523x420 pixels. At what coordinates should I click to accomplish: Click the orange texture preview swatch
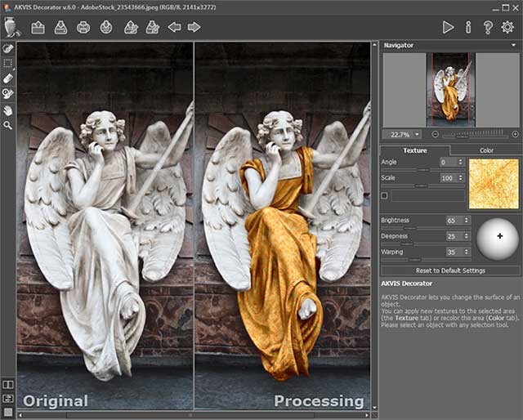(x=494, y=181)
